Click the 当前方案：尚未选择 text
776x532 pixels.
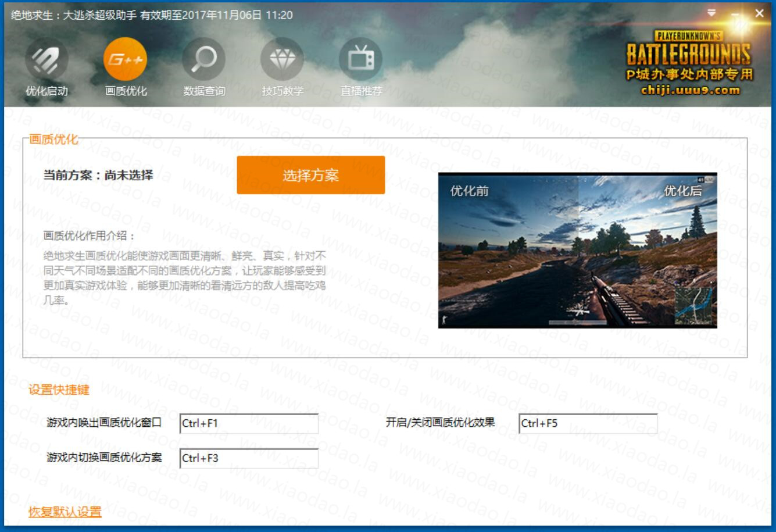[98, 175]
